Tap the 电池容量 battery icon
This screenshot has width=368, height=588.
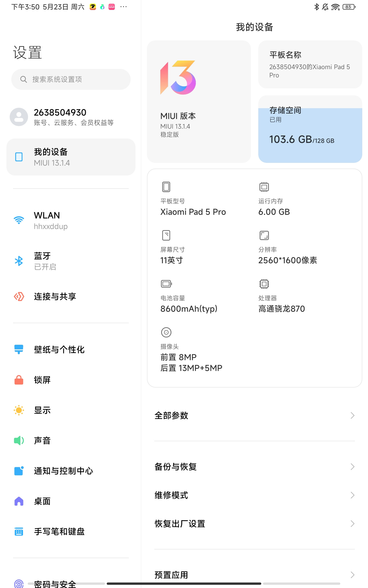pyautogui.click(x=167, y=284)
